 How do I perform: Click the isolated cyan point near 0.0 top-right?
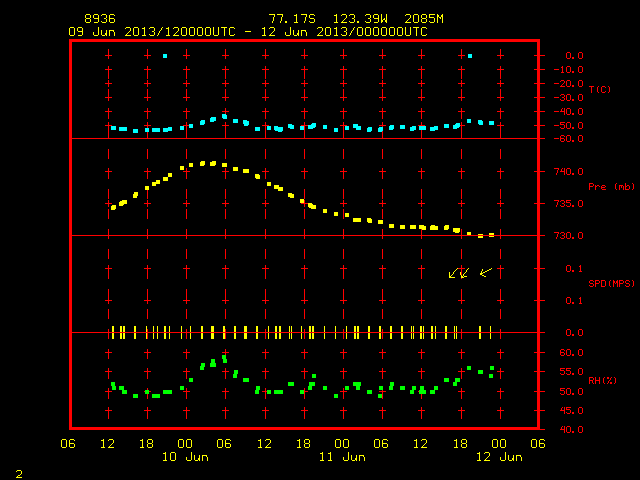point(470,56)
